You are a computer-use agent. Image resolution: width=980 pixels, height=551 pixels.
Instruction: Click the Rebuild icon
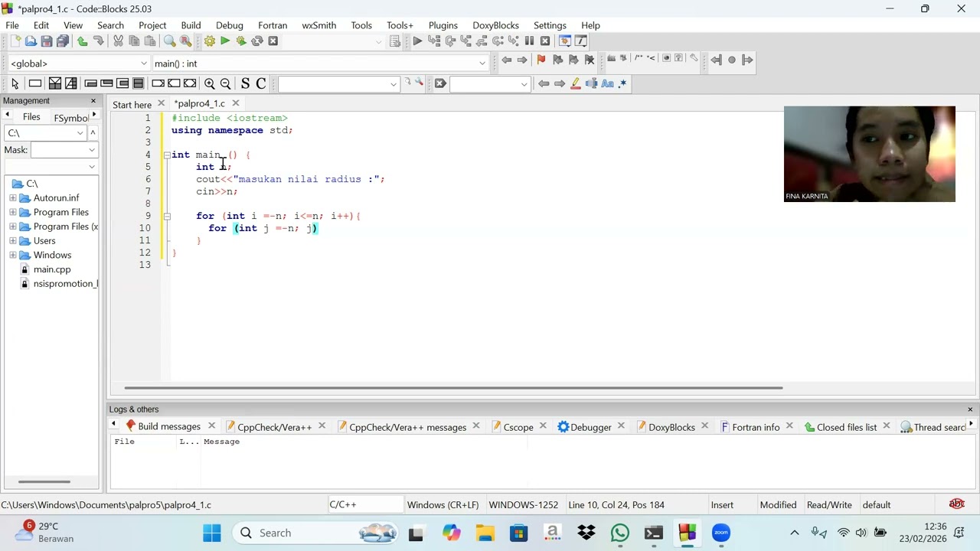click(257, 41)
